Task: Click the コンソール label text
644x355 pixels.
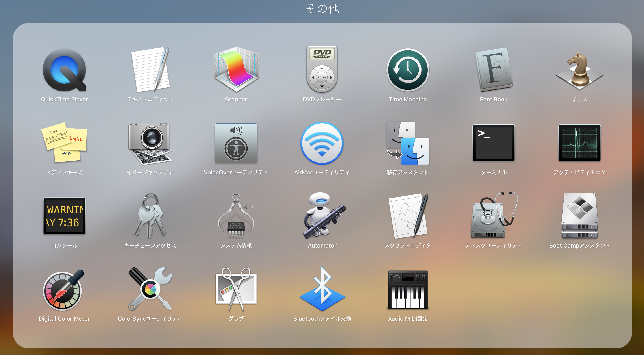Action: coord(65,246)
